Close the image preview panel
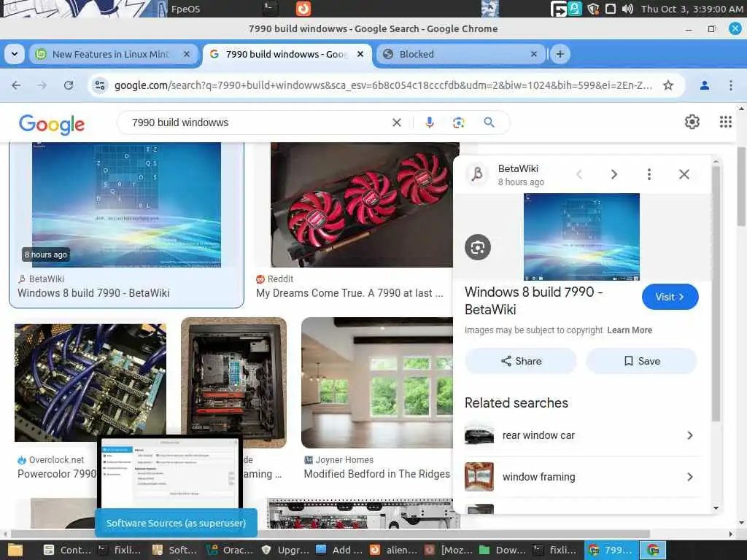 point(684,174)
